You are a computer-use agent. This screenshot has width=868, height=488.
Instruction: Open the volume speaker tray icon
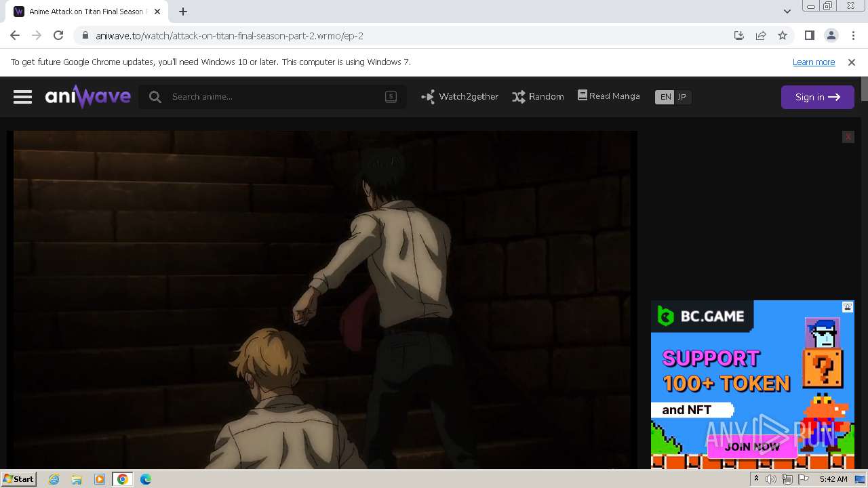(771, 479)
